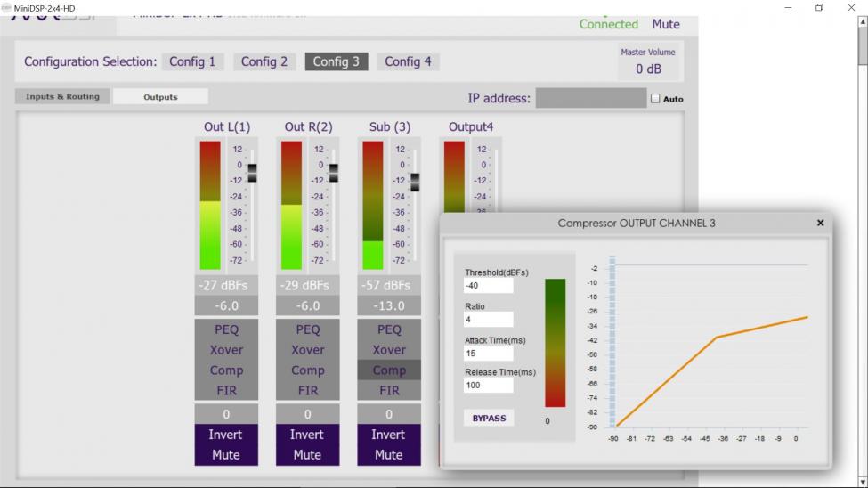Open Xover for Out L(1)
This screenshot has height=488, width=868.
(226, 350)
